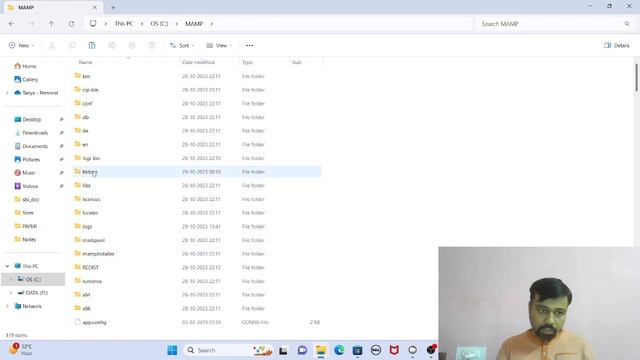Open the Dell app in the taskbar
Screen dimensions: 640x360
coord(376,350)
